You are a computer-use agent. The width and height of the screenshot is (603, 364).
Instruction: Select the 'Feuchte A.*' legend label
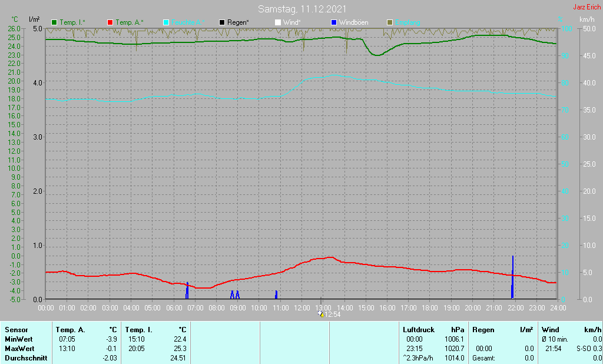pos(188,22)
